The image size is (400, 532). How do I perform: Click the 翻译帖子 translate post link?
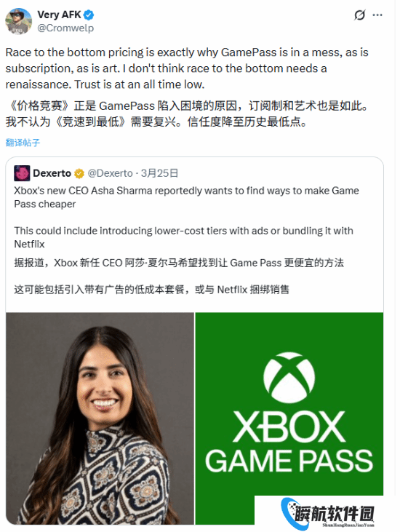point(23,143)
